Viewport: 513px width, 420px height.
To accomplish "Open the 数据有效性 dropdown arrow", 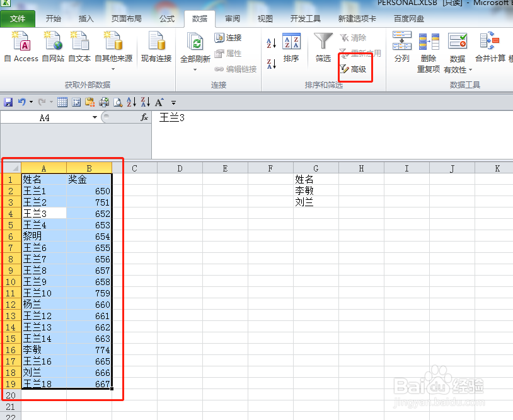I will tap(471, 70).
